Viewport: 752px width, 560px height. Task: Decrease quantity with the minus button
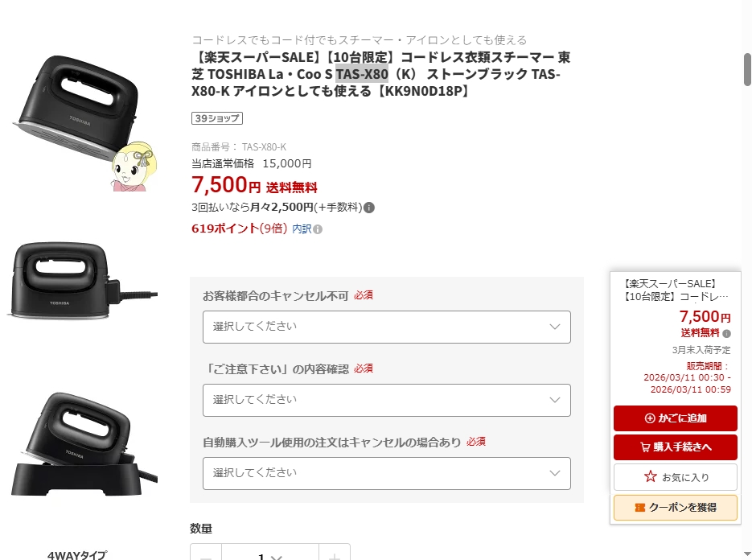(x=206, y=554)
